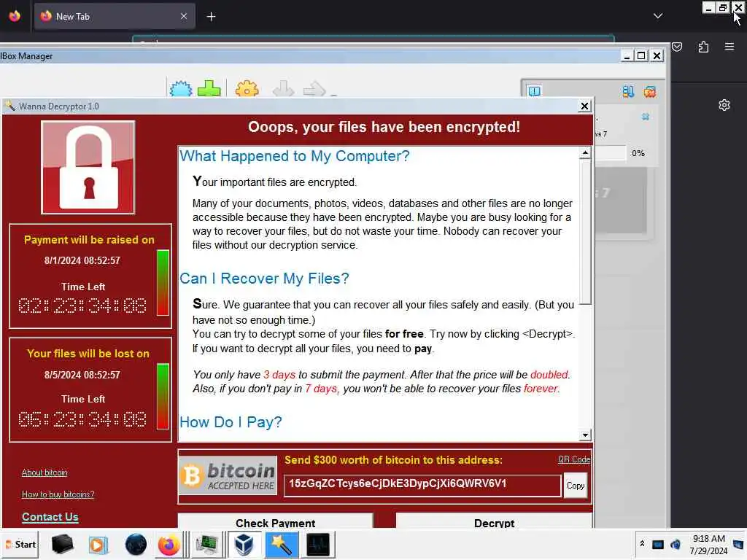Click the Show desktop icon at tray end
Image resolution: width=747 pixels, height=560 pixels.
tap(739, 545)
